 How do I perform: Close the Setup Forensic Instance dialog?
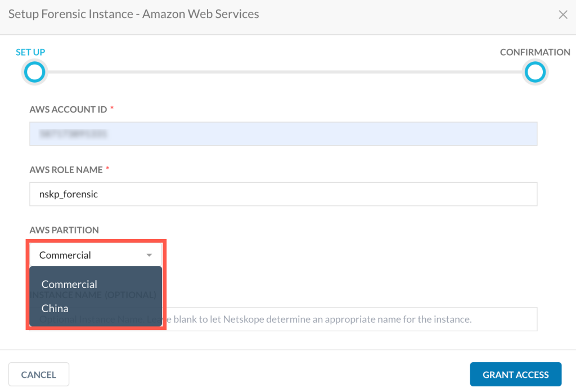[x=562, y=15]
